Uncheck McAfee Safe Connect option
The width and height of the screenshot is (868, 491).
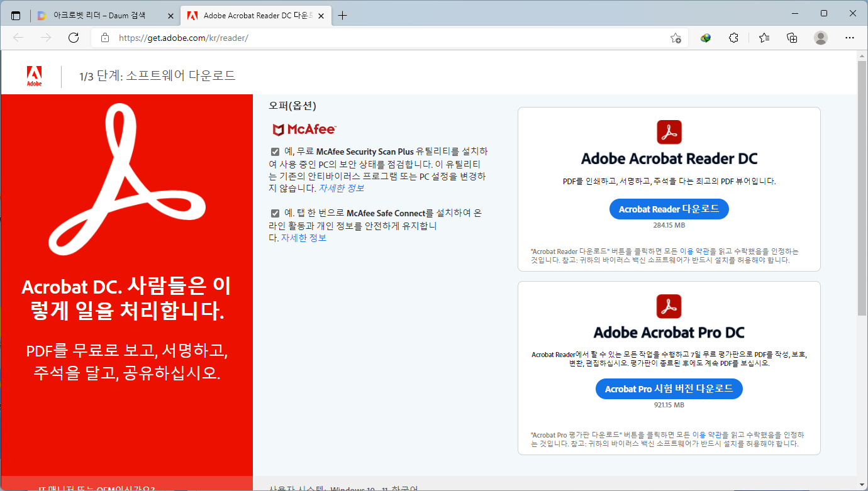275,213
